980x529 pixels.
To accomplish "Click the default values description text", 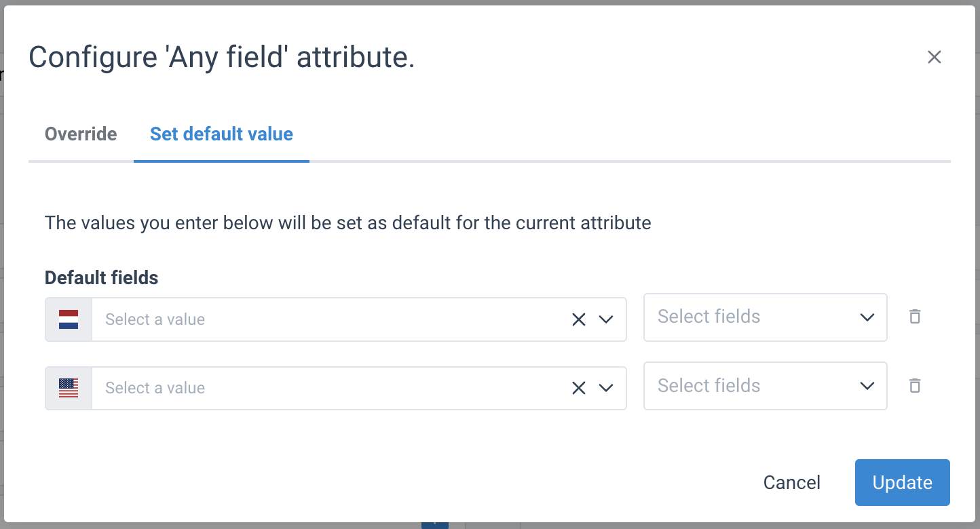I will (347, 223).
